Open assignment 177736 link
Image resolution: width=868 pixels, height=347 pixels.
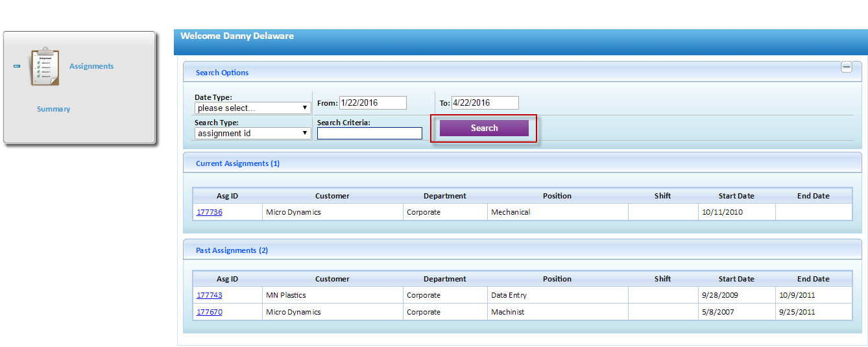(x=209, y=212)
